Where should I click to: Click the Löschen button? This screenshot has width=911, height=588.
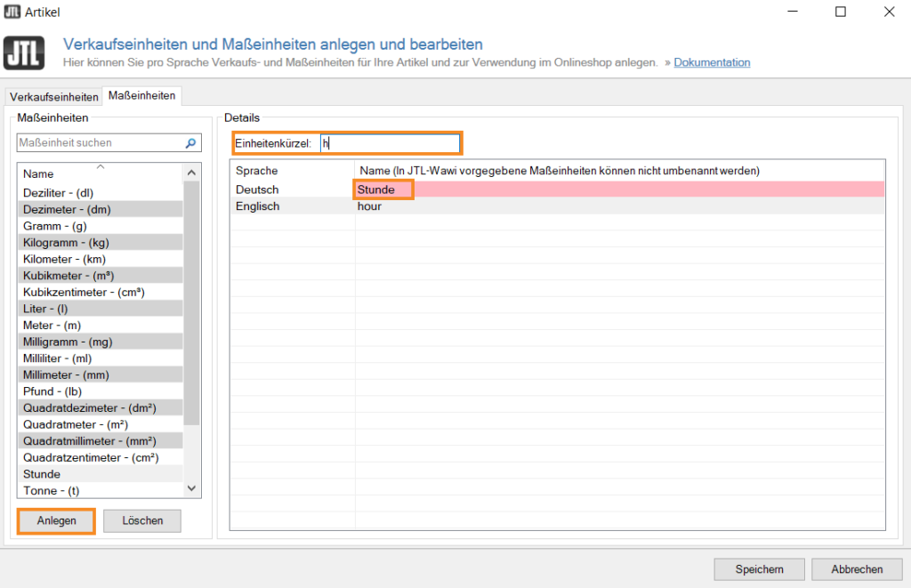point(142,520)
